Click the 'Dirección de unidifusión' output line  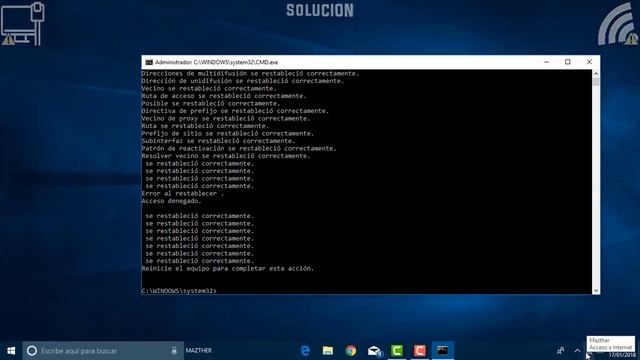(243, 81)
